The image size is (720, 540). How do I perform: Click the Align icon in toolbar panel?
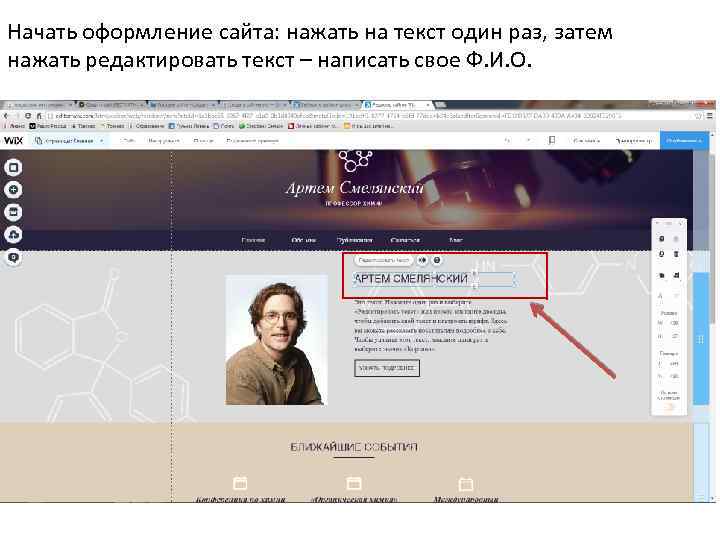tap(676, 276)
